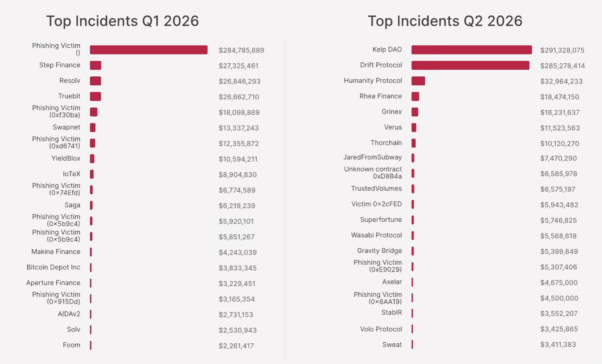Select the "Axelar" label
The image size is (602, 364).
click(x=392, y=282)
